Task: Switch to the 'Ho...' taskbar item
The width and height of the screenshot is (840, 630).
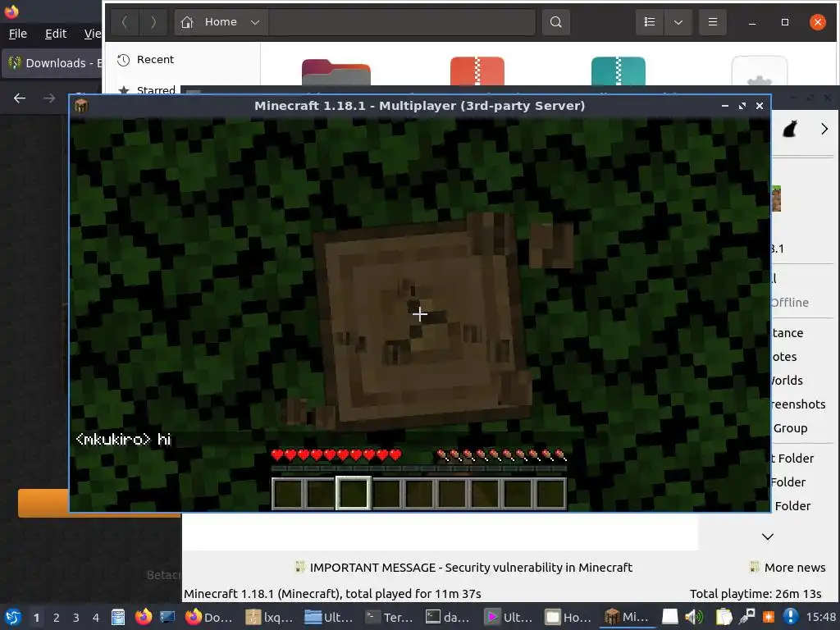Action: (569, 617)
